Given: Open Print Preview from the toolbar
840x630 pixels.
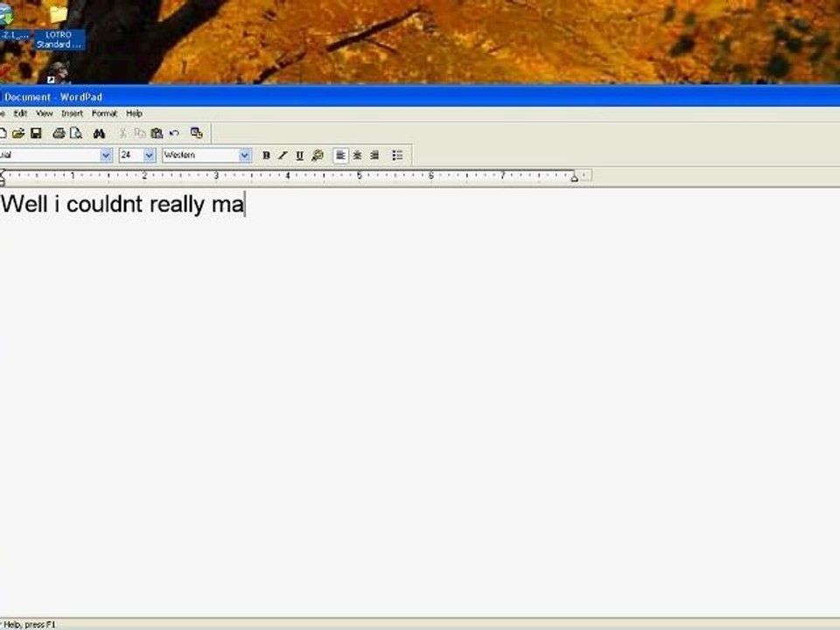Looking at the screenshot, I should [x=76, y=133].
